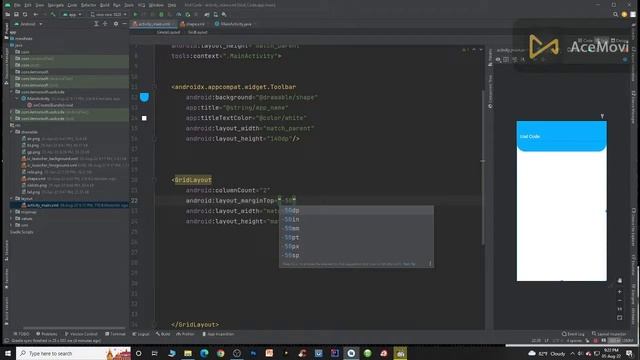Viewport: 640px width, 360px height.
Task: Click the pan hand icon in design preview
Action: [620, 281]
